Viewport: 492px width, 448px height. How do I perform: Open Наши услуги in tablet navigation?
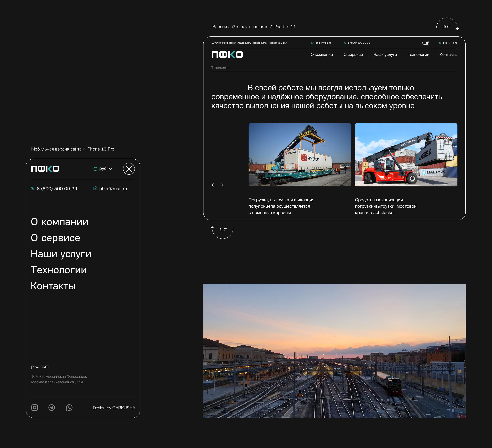pyautogui.click(x=385, y=54)
